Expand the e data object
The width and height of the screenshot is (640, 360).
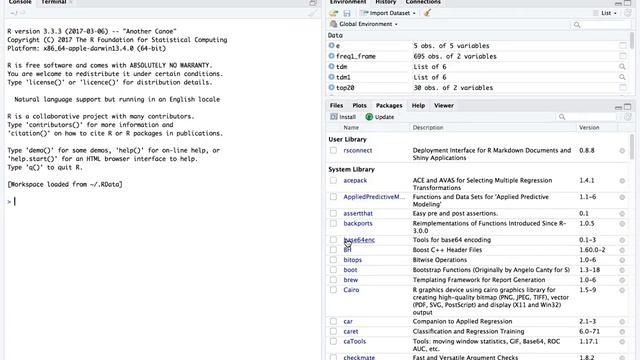click(x=331, y=46)
